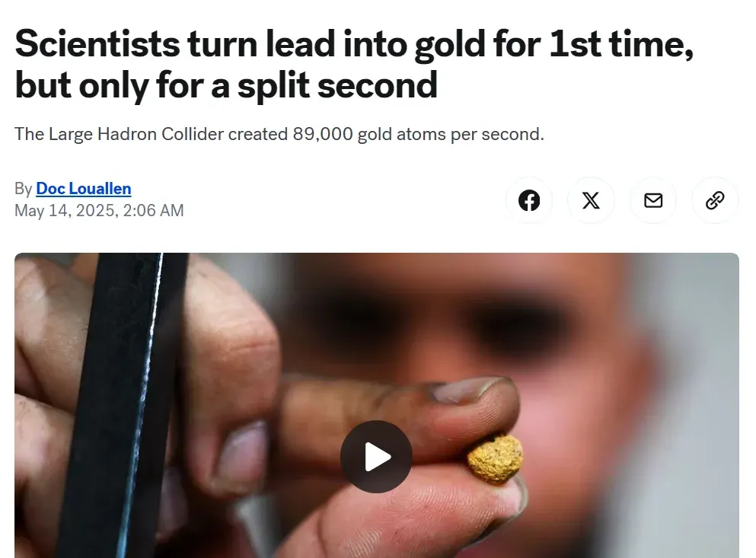Viewport: 756px width, 558px height.
Task: Play the video with the center play button
Action: point(376,456)
